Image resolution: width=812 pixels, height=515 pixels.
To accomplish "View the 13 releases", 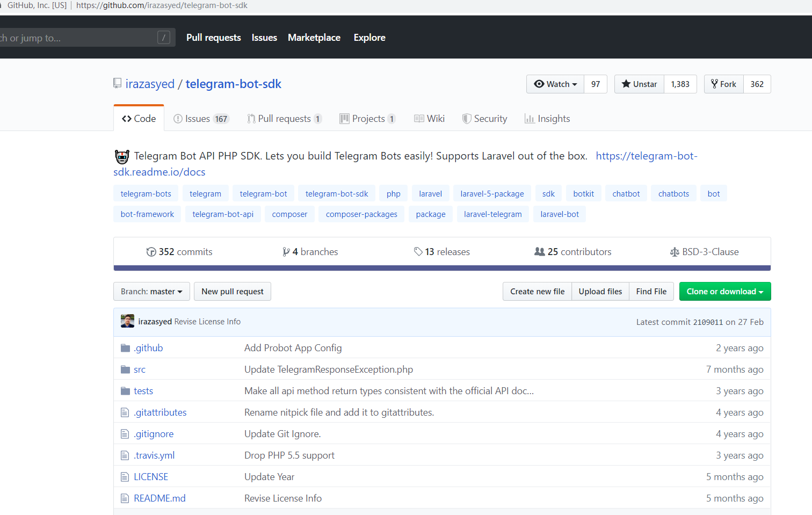I will pyautogui.click(x=442, y=252).
